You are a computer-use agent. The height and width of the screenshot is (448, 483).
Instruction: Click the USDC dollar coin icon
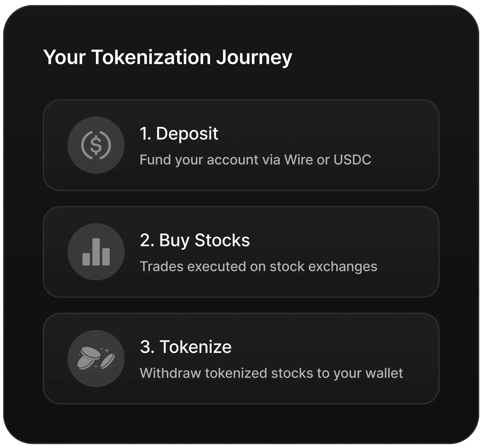[x=96, y=145]
